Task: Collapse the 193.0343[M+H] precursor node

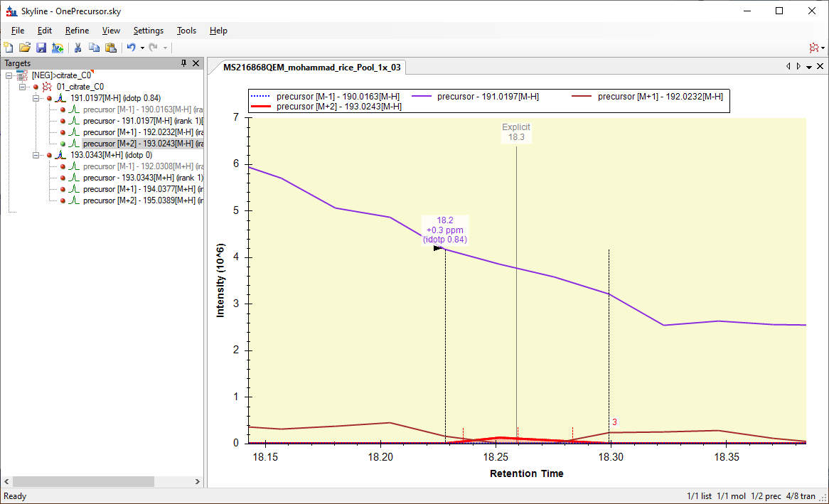Action: pos(36,155)
